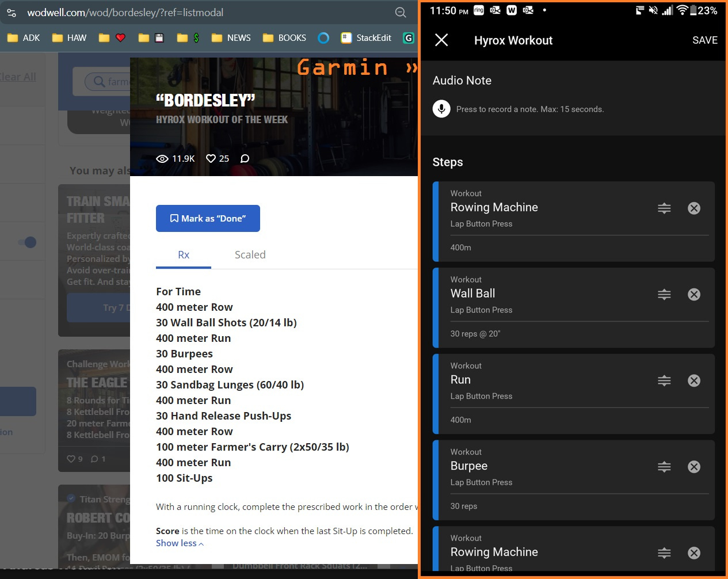Remove the Run step
Screen dimensions: 728x579
(x=694, y=380)
